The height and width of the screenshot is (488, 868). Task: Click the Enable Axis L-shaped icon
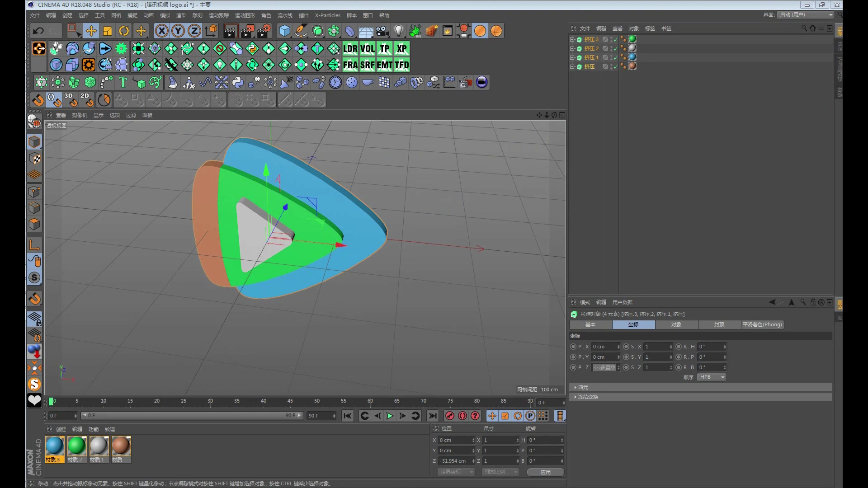click(x=34, y=245)
